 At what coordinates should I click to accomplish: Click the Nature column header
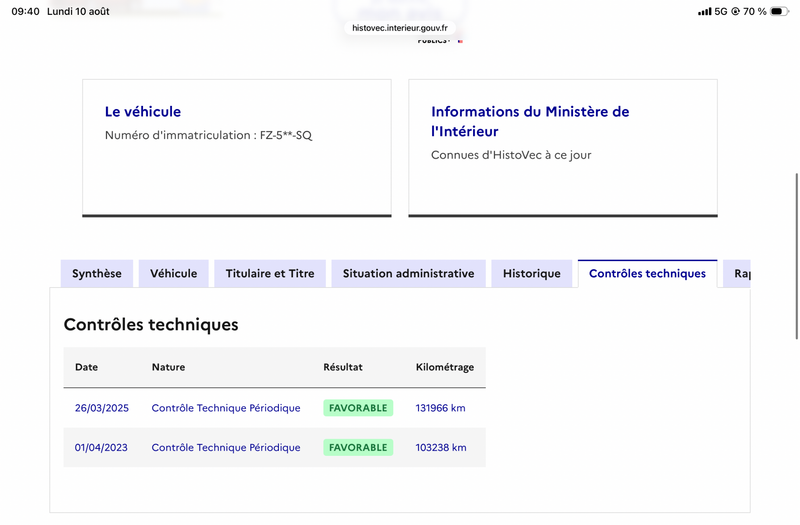(168, 367)
